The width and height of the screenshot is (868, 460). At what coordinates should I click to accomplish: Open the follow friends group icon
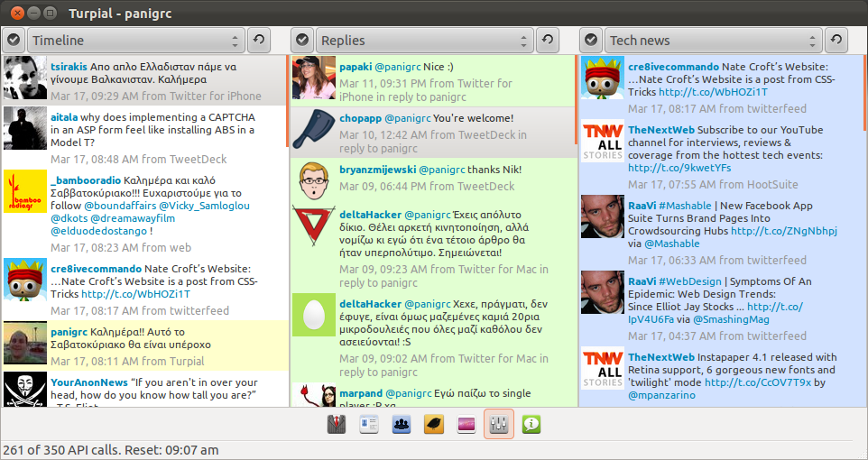[402, 425]
